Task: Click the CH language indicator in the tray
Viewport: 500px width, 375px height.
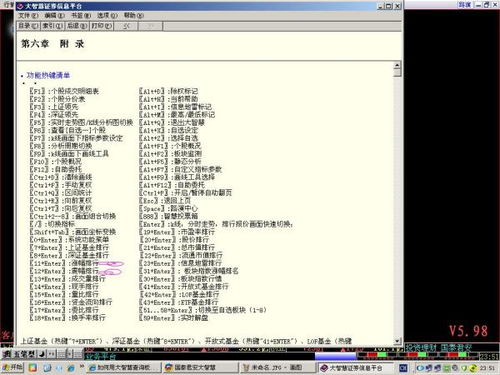Action: pos(403,368)
